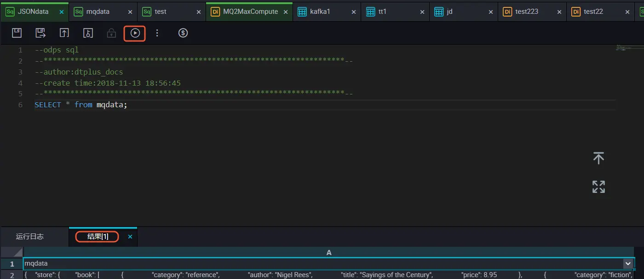Close the test SQL tab

coord(199,12)
